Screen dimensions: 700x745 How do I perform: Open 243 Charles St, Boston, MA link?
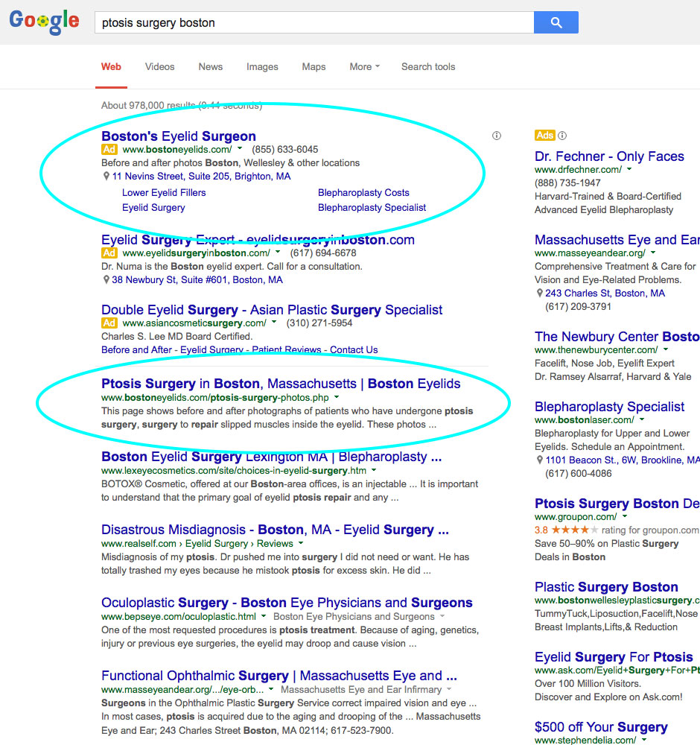coord(605,293)
